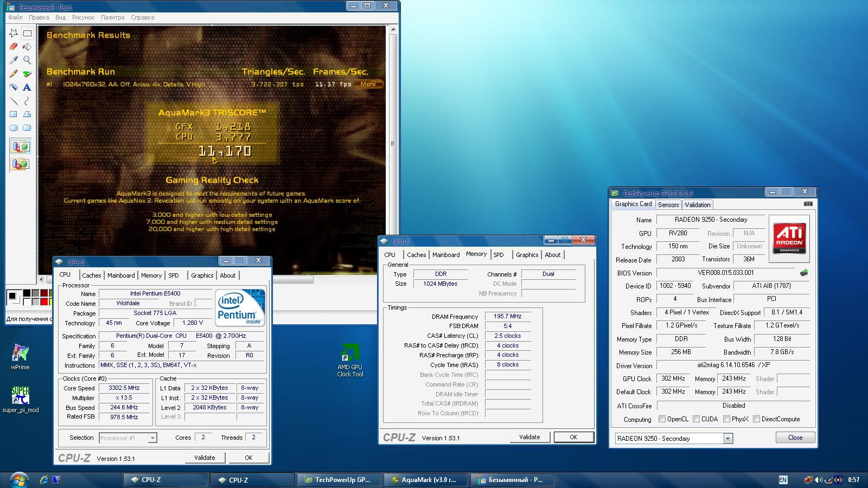This screenshot has height=488, width=868.
Task: Click the volume icon in system tray
Action: (x=818, y=479)
